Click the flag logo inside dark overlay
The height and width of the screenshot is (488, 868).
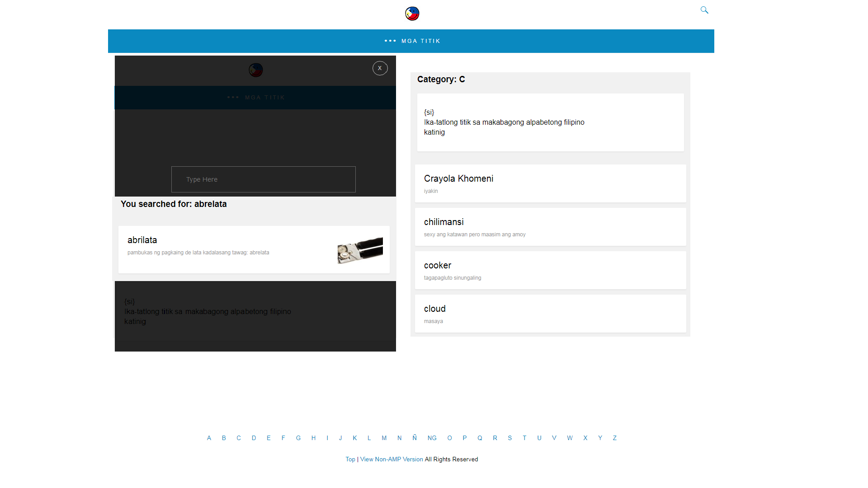255,70
